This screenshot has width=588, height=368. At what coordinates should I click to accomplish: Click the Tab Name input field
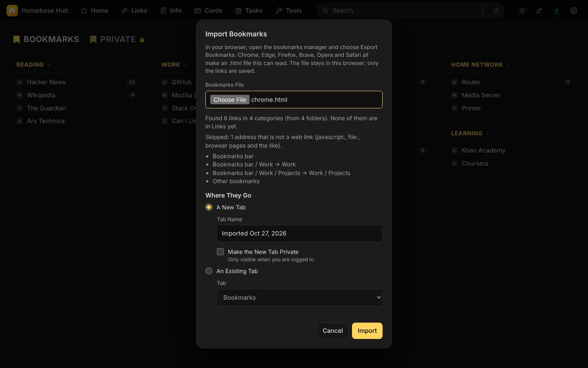point(300,233)
